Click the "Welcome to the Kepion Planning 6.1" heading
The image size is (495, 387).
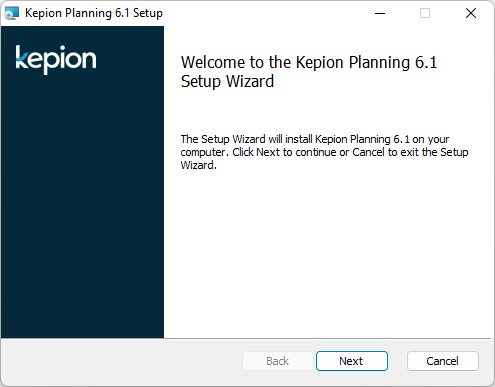[x=309, y=62]
